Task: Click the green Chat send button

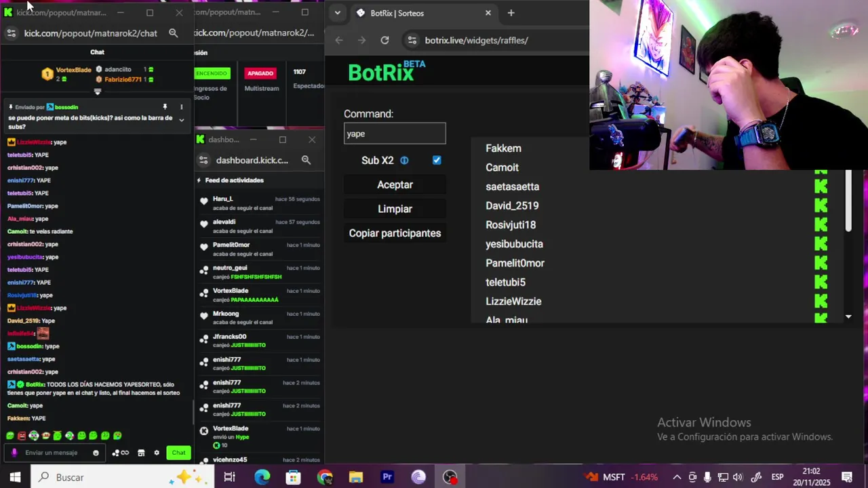Action: tap(178, 453)
